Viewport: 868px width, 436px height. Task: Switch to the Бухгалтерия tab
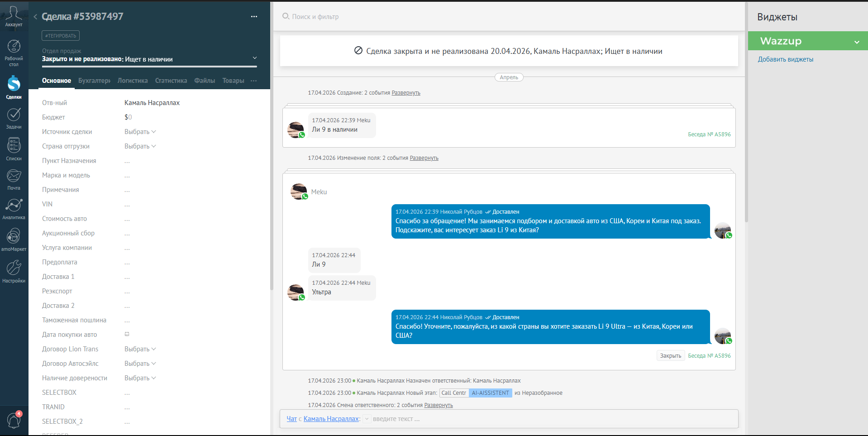pyautogui.click(x=94, y=81)
